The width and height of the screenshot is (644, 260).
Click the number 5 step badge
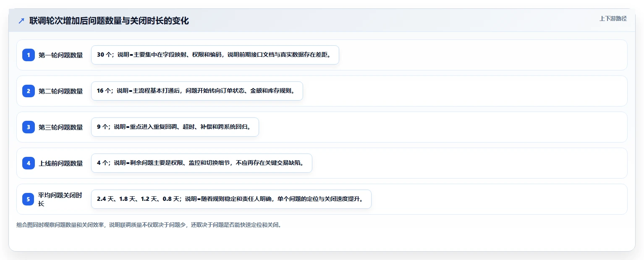29,199
